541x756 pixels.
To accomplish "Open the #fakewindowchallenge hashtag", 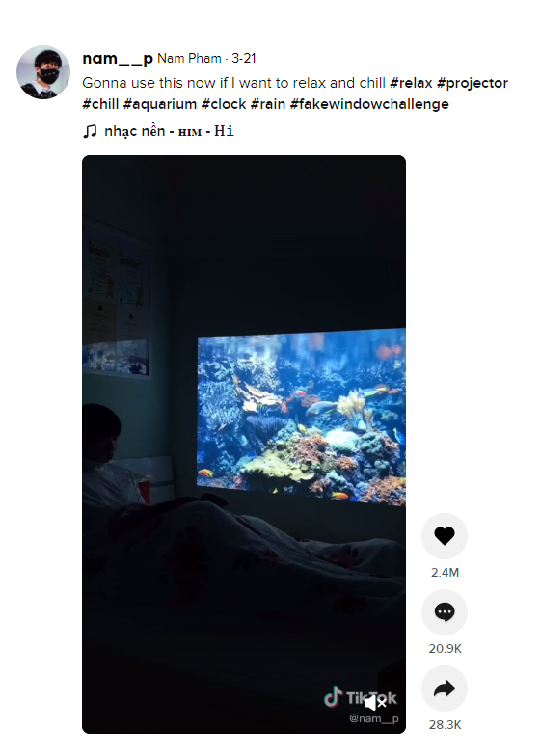I will [369, 104].
